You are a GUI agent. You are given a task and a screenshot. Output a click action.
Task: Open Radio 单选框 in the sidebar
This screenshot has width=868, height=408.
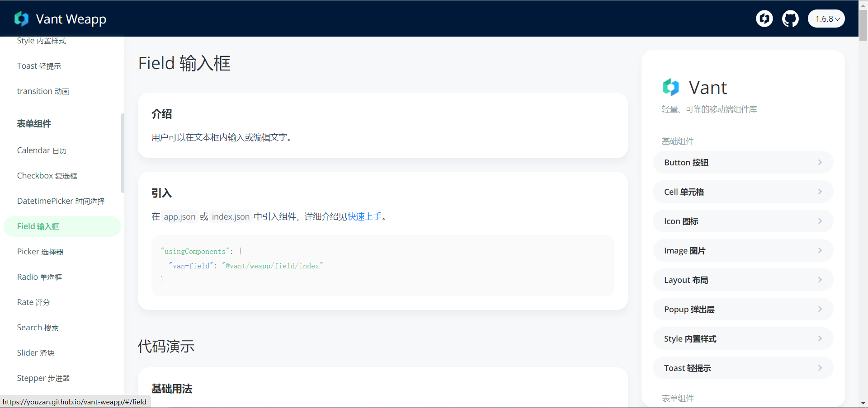(x=39, y=277)
